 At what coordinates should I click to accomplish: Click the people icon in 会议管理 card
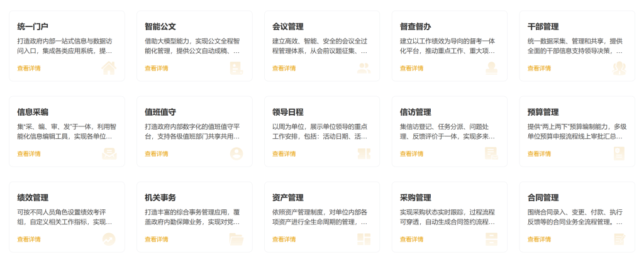(x=364, y=68)
